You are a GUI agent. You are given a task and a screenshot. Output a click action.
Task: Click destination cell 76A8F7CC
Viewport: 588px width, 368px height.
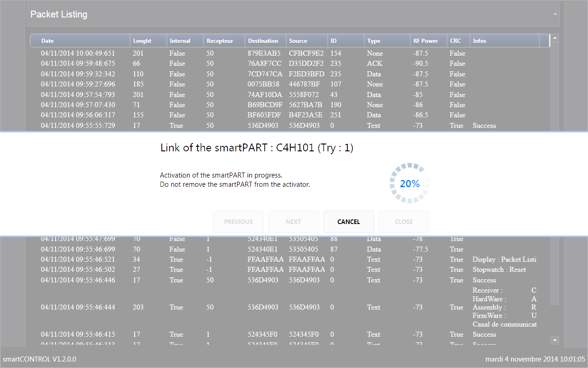pyautogui.click(x=265, y=63)
